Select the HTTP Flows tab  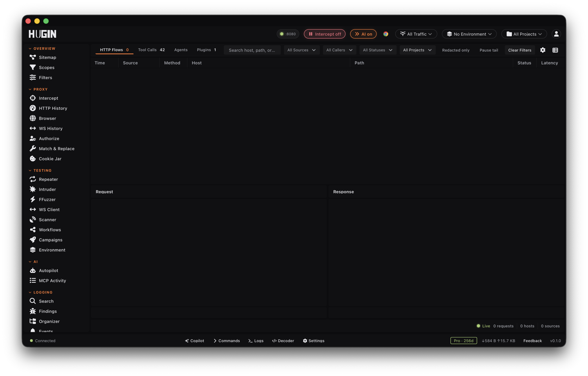[x=114, y=50]
